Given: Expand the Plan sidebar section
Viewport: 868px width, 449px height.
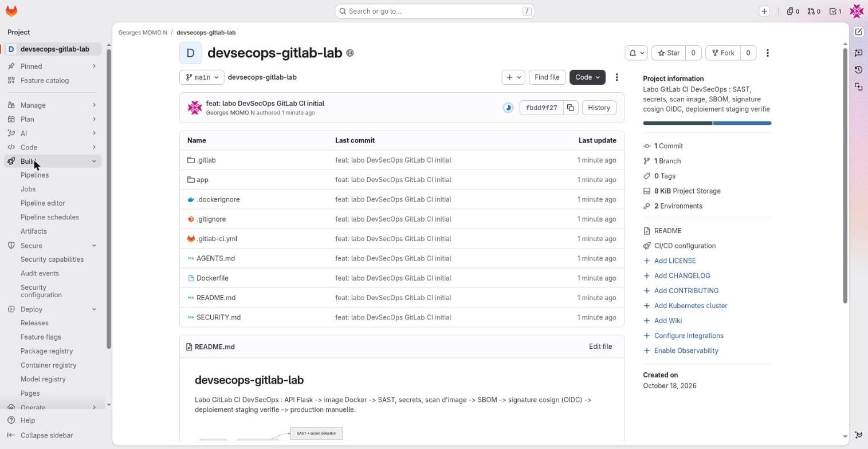Looking at the screenshot, I should click(x=53, y=119).
